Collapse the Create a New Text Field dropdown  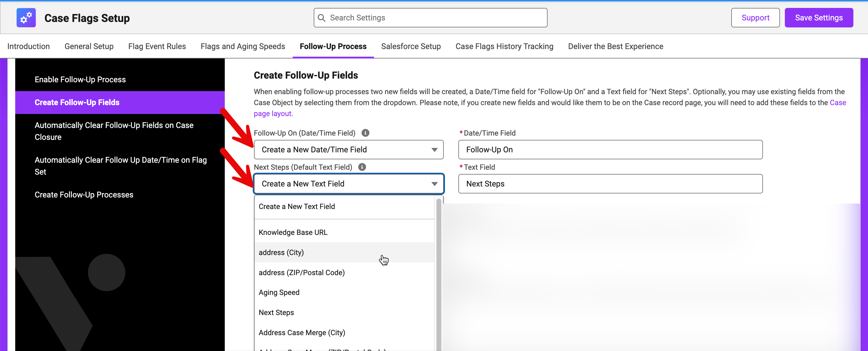[x=348, y=183]
